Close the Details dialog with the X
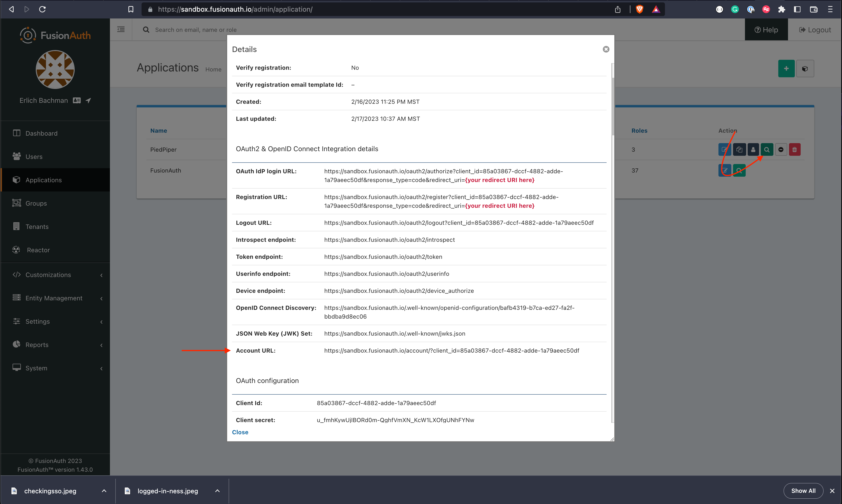Screen dimensions: 842x504 coord(606,49)
